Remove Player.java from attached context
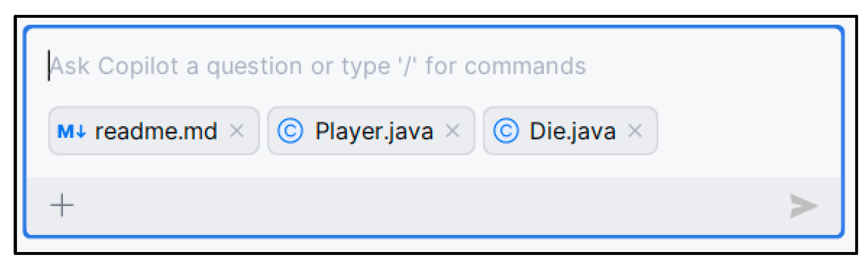 (453, 131)
